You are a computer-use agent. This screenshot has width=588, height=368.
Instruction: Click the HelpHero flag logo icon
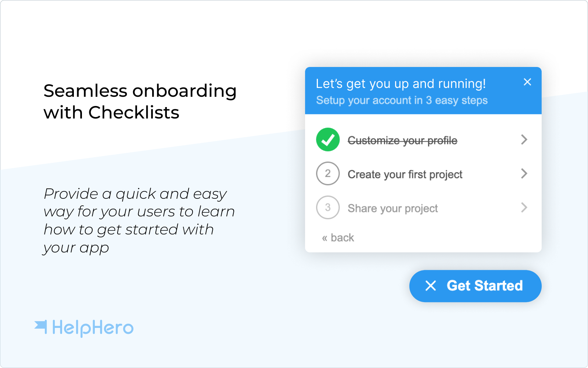(x=41, y=327)
